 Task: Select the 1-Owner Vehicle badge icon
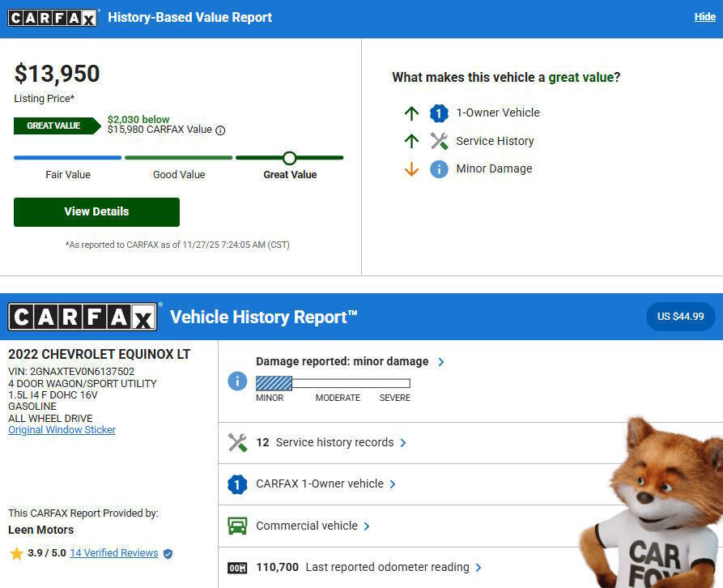pyautogui.click(x=439, y=113)
